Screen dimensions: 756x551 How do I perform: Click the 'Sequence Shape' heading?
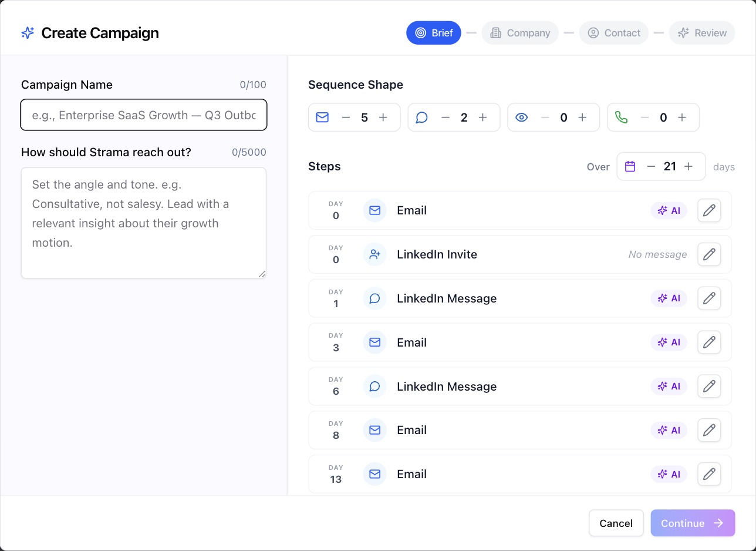(356, 85)
